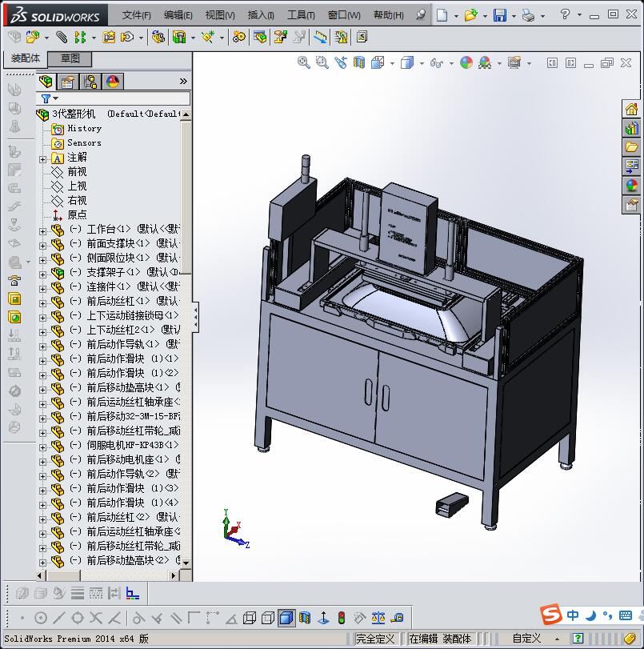The height and width of the screenshot is (649, 644).
Task: Toggle Section View in bottom toolbar
Action: [305, 618]
